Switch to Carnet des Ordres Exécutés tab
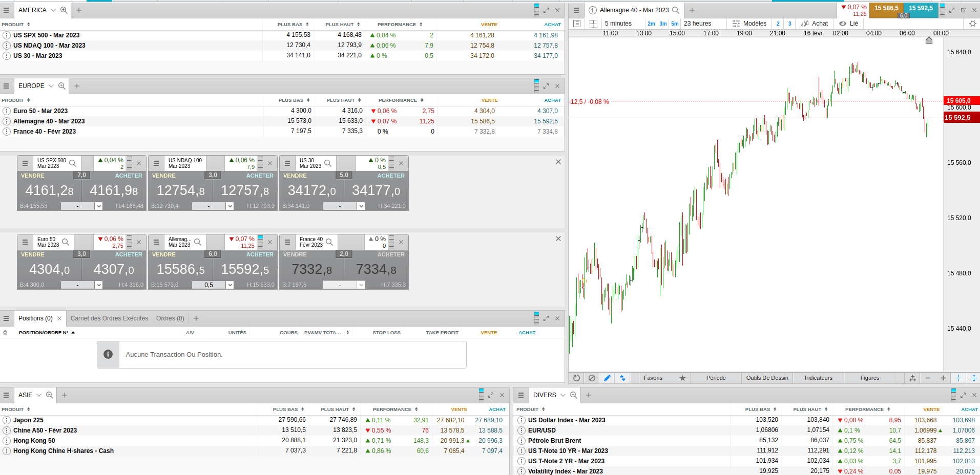 click(109, 318)
